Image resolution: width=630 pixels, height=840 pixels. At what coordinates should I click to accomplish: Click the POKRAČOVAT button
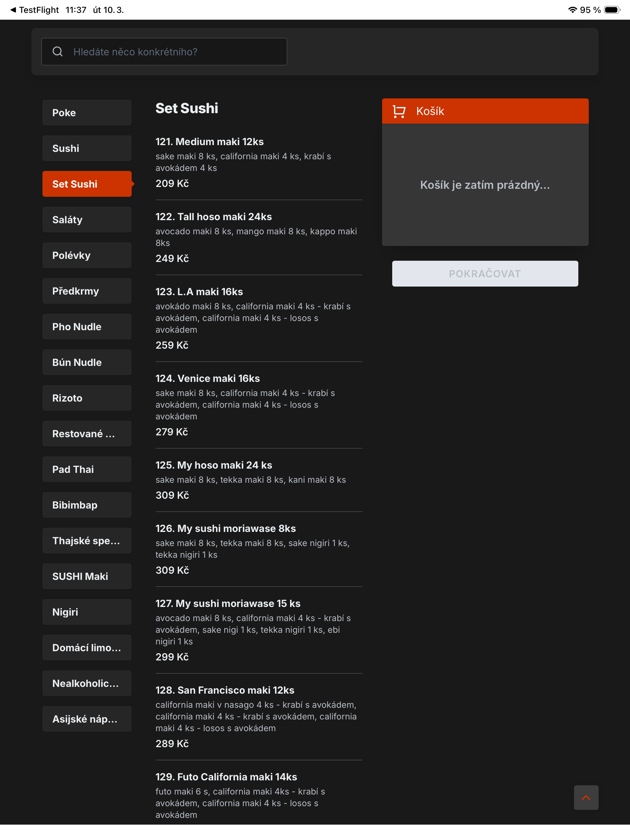485,273
